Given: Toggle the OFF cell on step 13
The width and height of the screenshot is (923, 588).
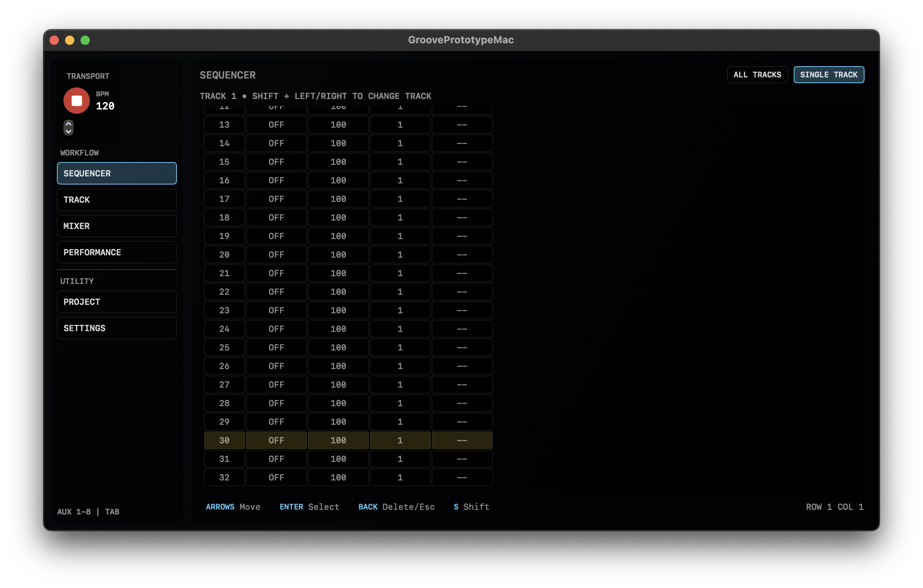Looking at the screenshot, I should 276,125.
